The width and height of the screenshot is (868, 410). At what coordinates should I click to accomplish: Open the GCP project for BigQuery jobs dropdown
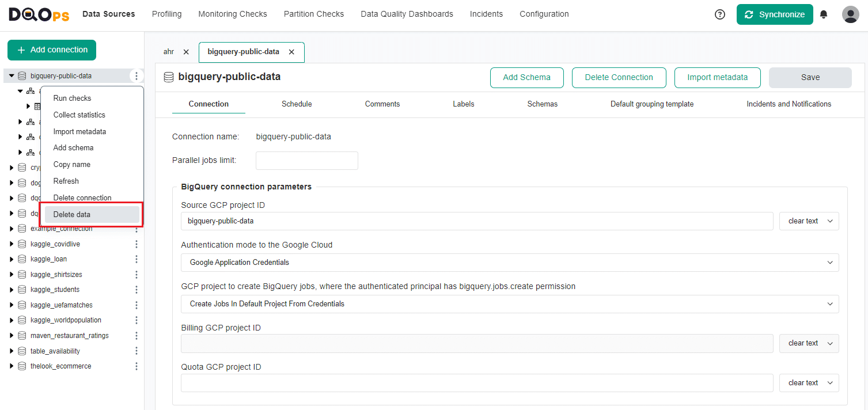510,304
